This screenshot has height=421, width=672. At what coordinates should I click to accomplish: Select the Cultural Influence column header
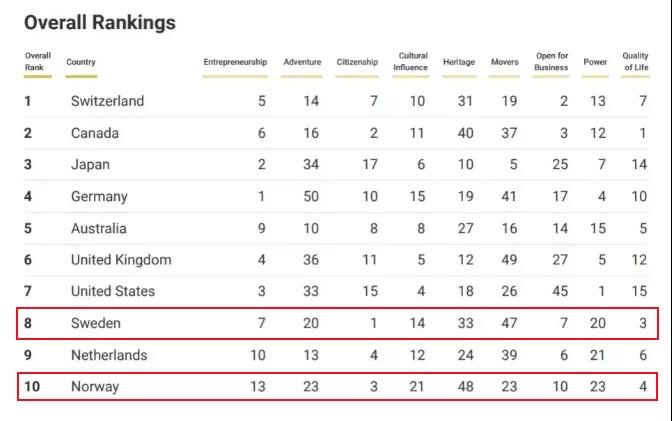pos(412,62)
